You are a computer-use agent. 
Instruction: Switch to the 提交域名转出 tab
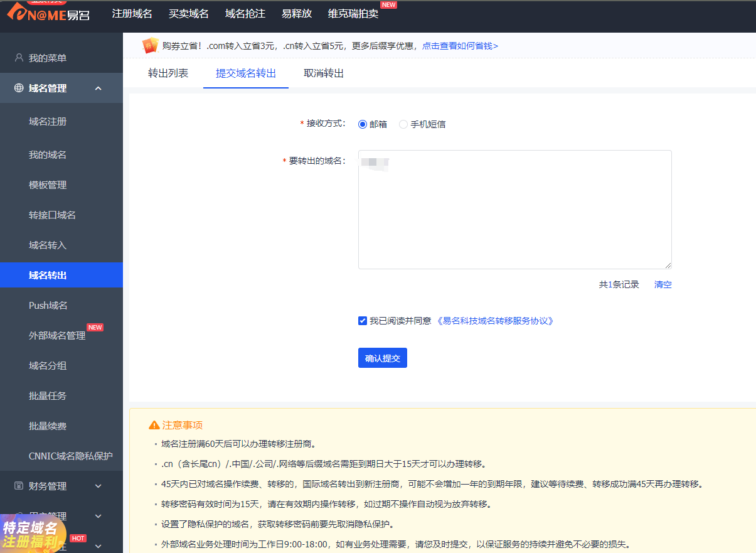click(x=246, y=73)
